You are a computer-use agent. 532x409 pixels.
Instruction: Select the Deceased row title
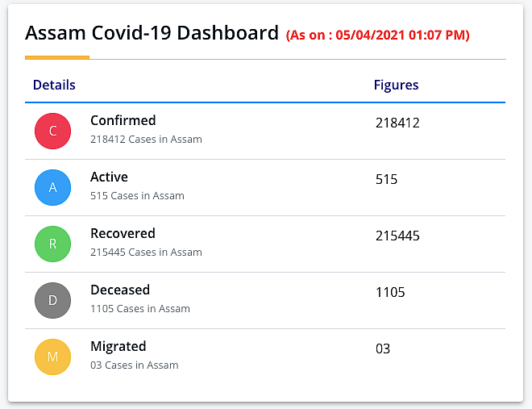tap(120, 290)
